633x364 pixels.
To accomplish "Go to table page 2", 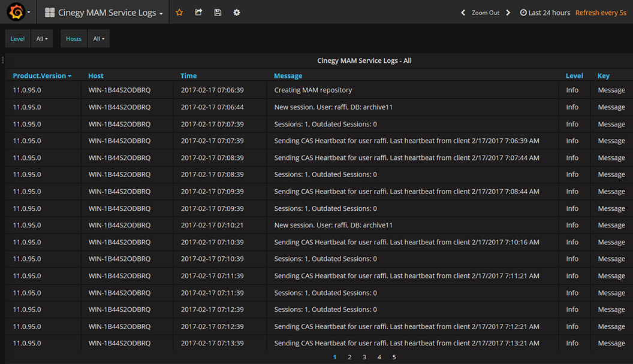I will pyautogui.click(x=349, y=357).
